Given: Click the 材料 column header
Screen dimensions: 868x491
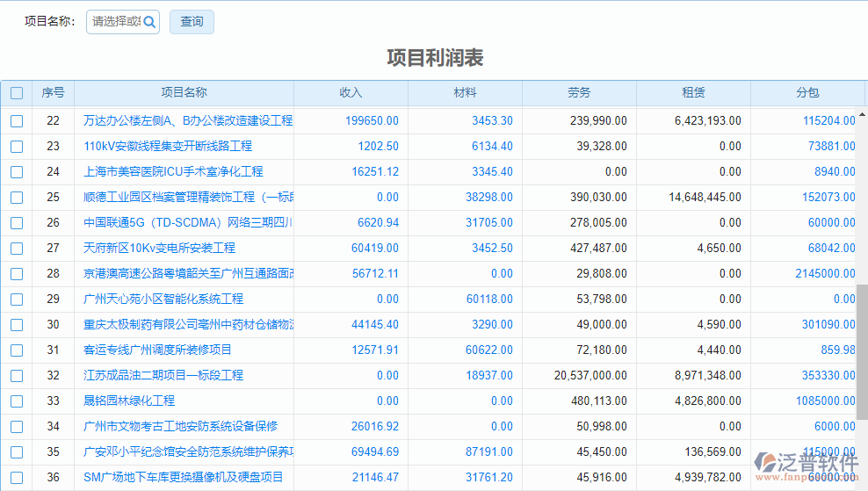Looking at the screenshot, I should (x=465, y=93).
